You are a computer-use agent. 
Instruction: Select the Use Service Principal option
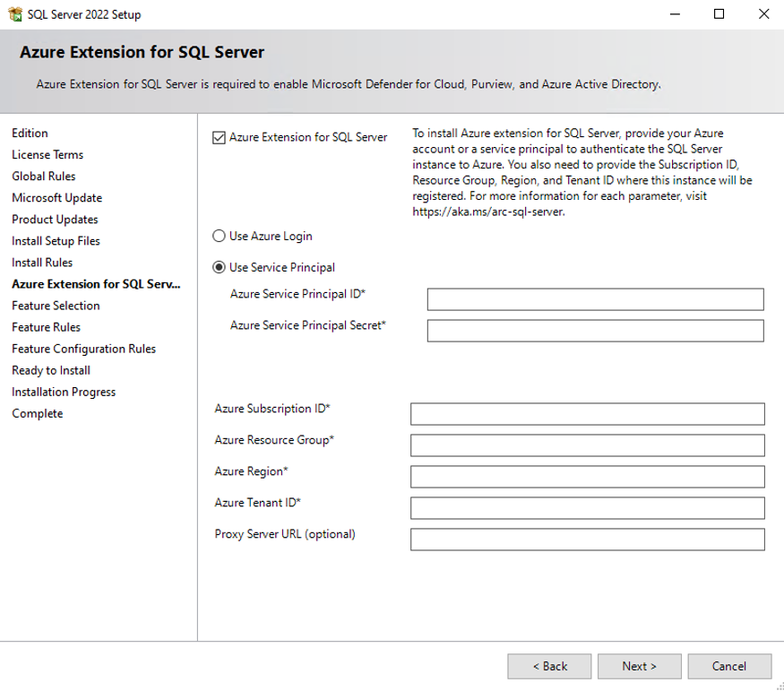tap(219, 267)
